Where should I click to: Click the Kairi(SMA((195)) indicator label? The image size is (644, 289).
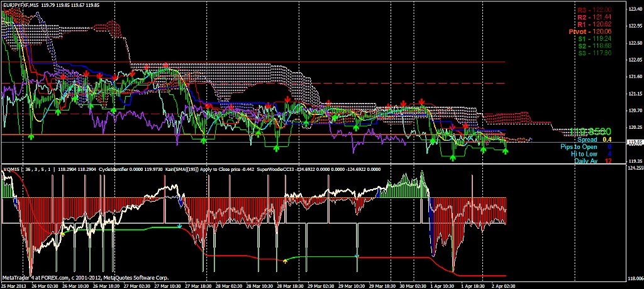(x=180, y=169)
